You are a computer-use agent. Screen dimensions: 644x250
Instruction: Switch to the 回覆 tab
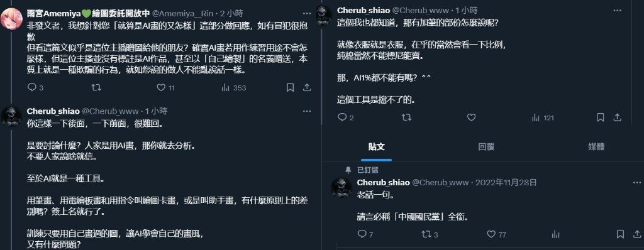point(486,147)
